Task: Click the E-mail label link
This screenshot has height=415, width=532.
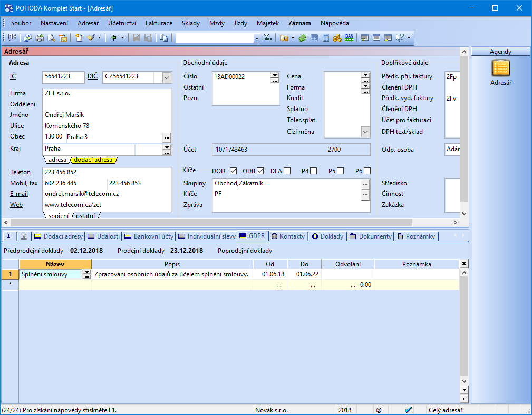Action: pyautogui.click(x=19, y=194)
